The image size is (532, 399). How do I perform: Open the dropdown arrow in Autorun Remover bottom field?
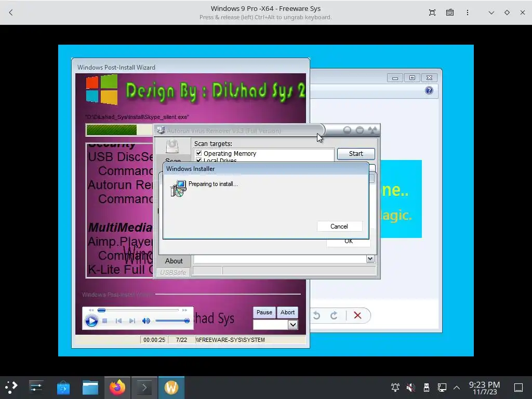point(370,259)
